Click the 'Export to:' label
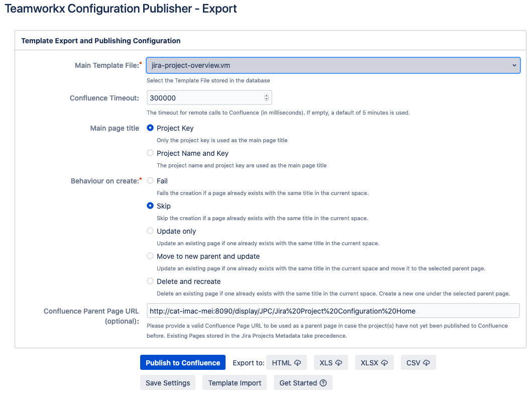The image size is (532, 395). 248,363
